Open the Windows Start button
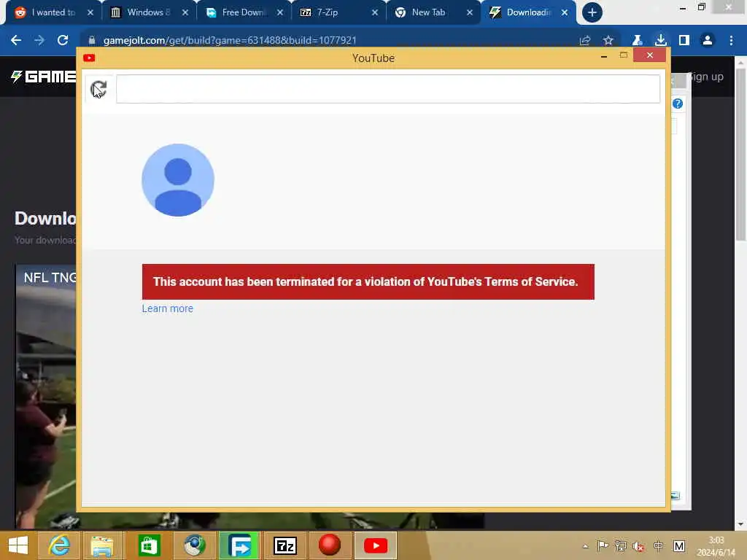The width and height of the screenshot is (747, 560). click(x=18, y=545)
